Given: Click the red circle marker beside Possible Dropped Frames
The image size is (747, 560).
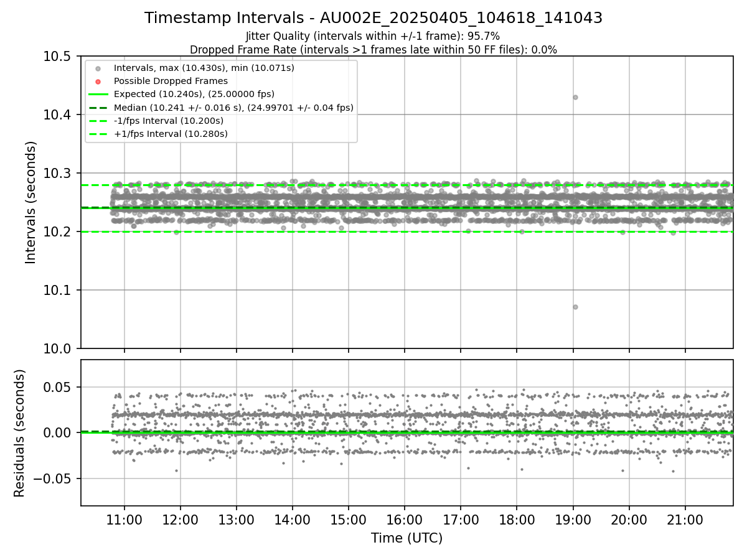Looking at the screenshot, I should point(98,82).
